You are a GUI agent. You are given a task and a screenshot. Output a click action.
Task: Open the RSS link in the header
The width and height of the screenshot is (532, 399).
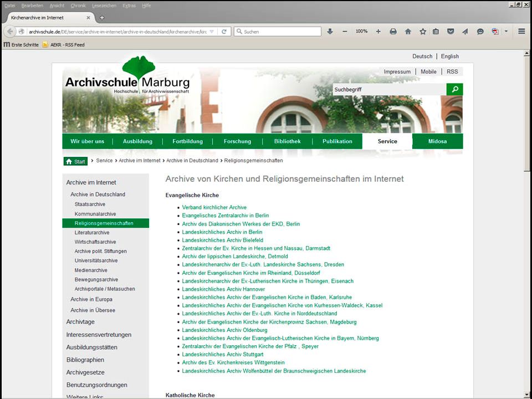click(x=452, y=71)
